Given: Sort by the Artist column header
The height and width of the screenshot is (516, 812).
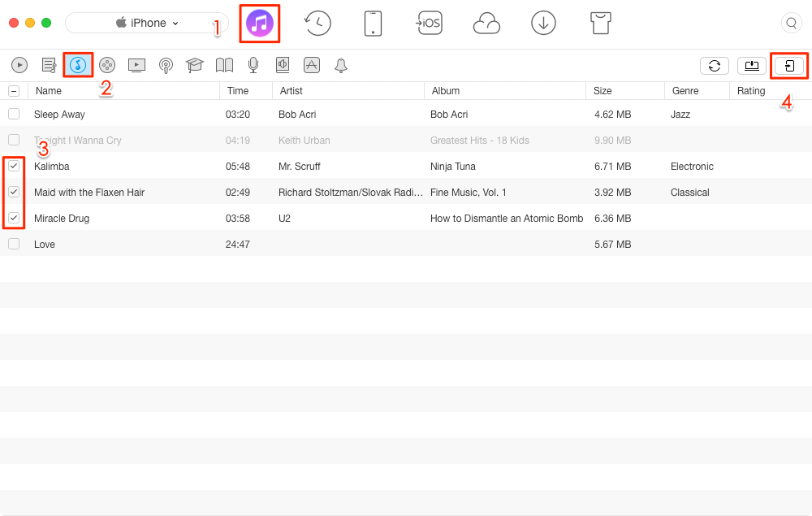Looking at the screenshot, I should pyautogui.click(x=348, y=91).
